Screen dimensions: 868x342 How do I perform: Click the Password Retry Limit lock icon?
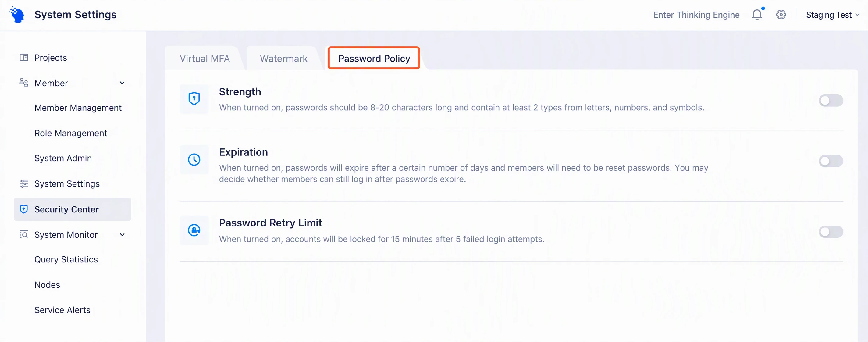pos(194,230)
